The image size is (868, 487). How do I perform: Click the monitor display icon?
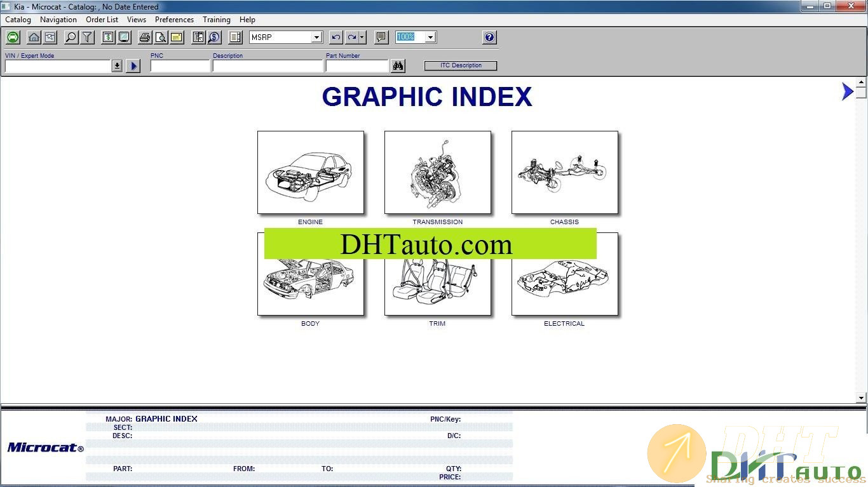pos(124,37)
